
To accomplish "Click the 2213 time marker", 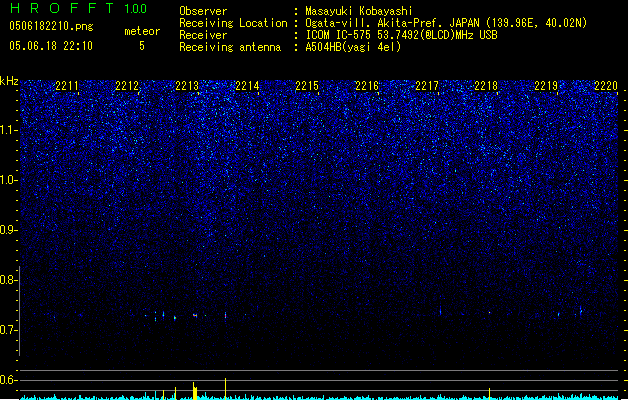I will (x=187, y=86).
